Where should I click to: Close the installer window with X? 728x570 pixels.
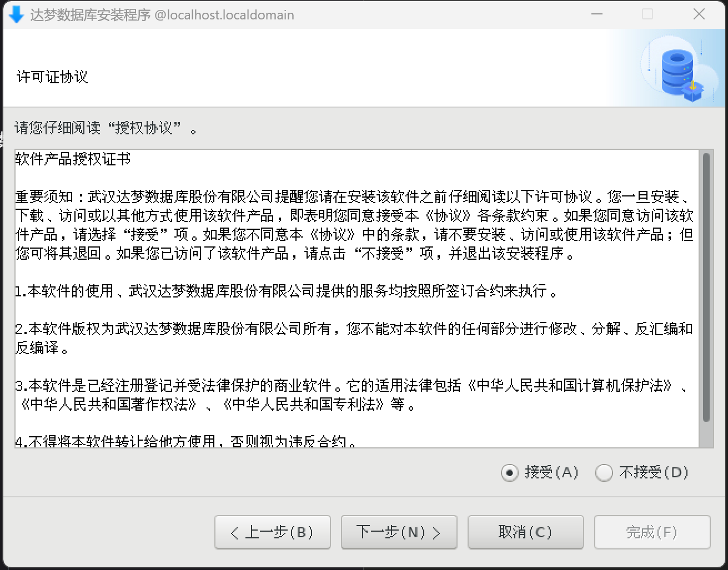pyautogui.click(x=699, y=14)
